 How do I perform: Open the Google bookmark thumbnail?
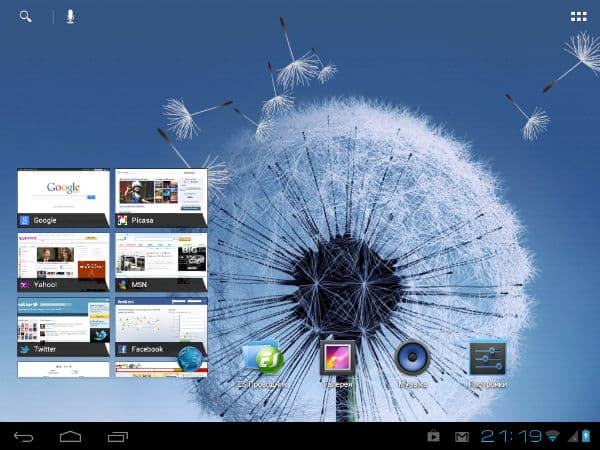[63, 198]
